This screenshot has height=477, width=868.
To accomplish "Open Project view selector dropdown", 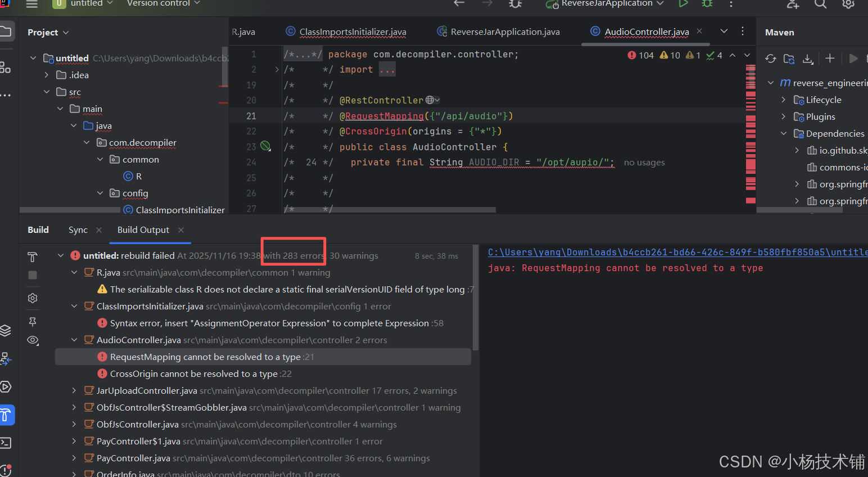I will 48,33.
